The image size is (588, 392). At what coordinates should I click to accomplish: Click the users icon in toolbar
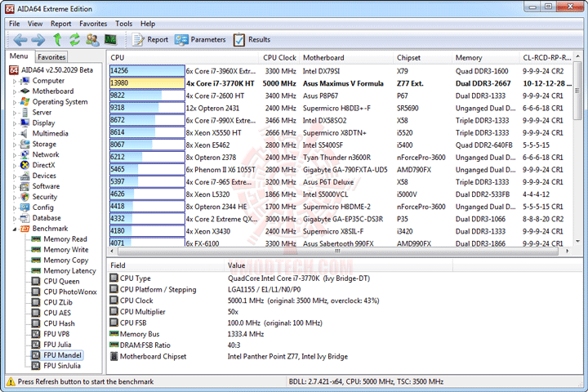point(92,39)
